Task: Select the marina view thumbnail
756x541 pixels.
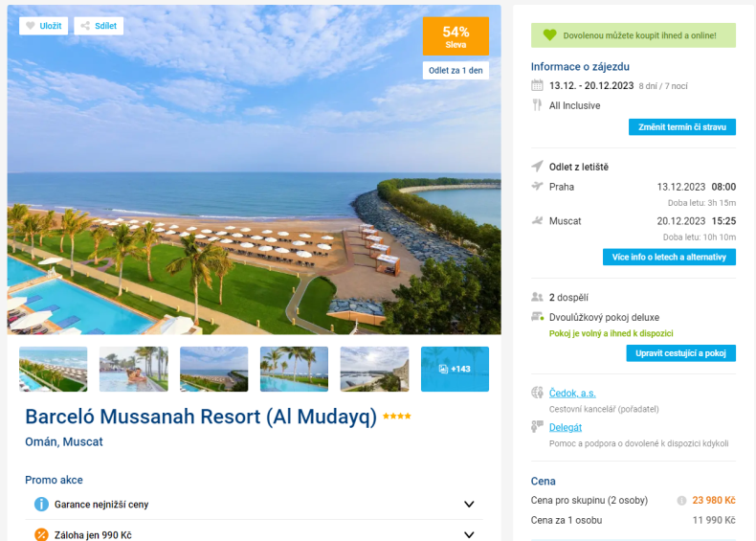Action: [x=374, y=369]
